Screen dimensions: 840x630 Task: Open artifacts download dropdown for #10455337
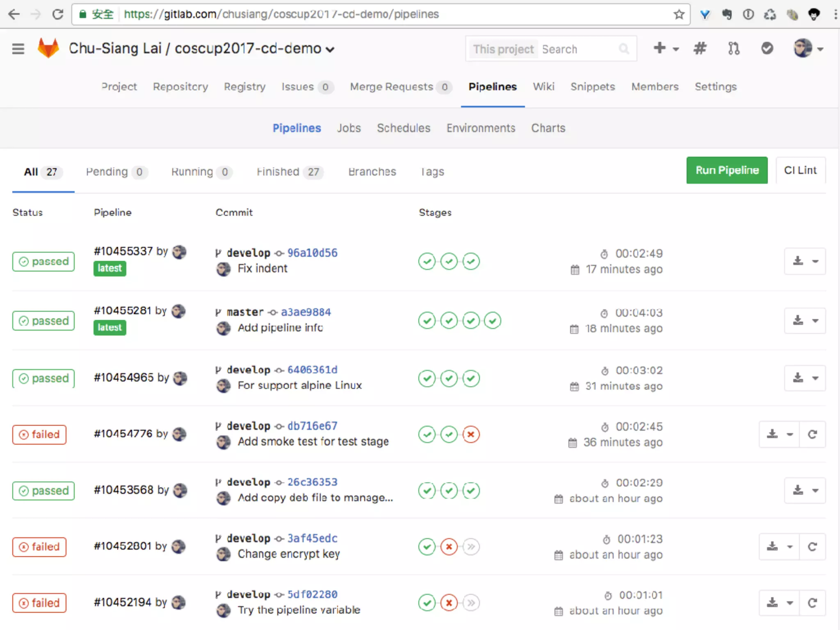coord(805,261)
